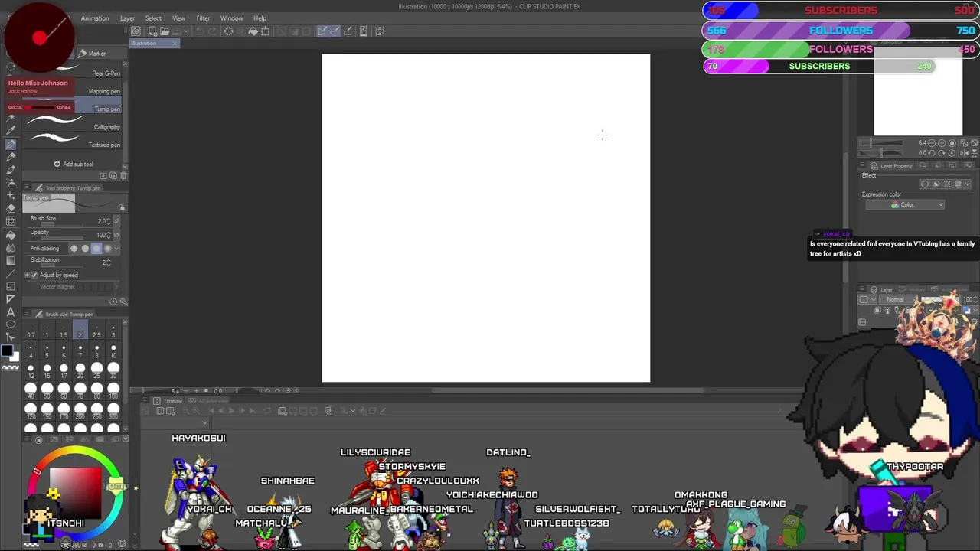Close the Illustration canvas tab

175,43
